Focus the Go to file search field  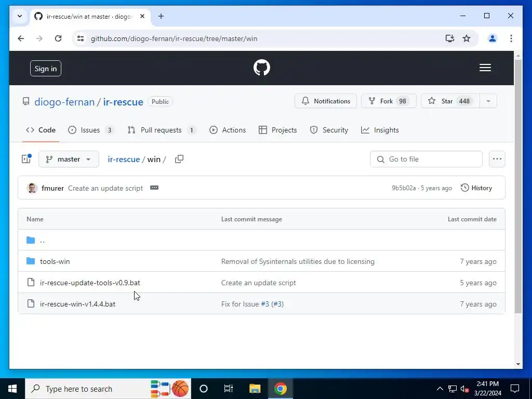pyautogui.click(x=426, y=159)
